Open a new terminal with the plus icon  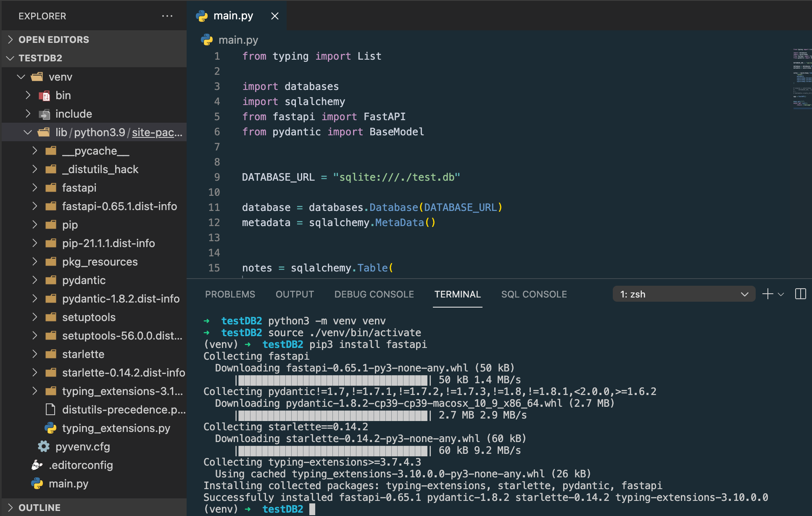[x=767, y=294]
